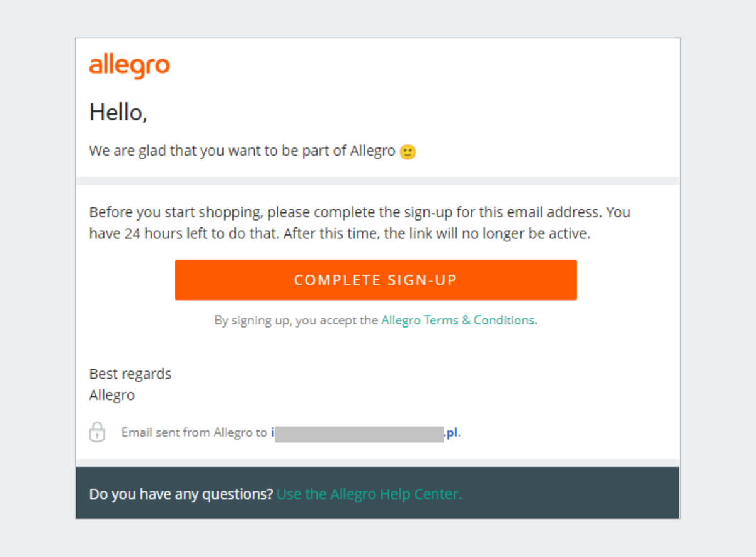
Task: Click the "We are glad" welcome sentence
Action: [x=242, y=151]
